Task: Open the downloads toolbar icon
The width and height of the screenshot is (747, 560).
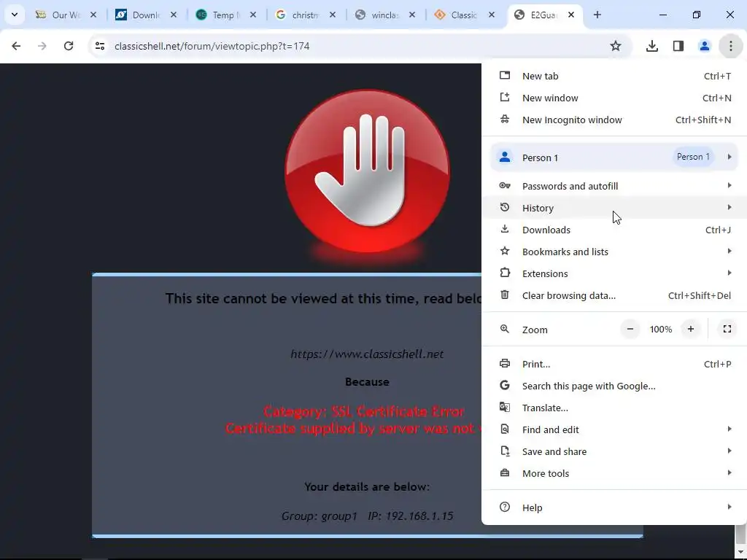Action: click(x=651, y=46)
